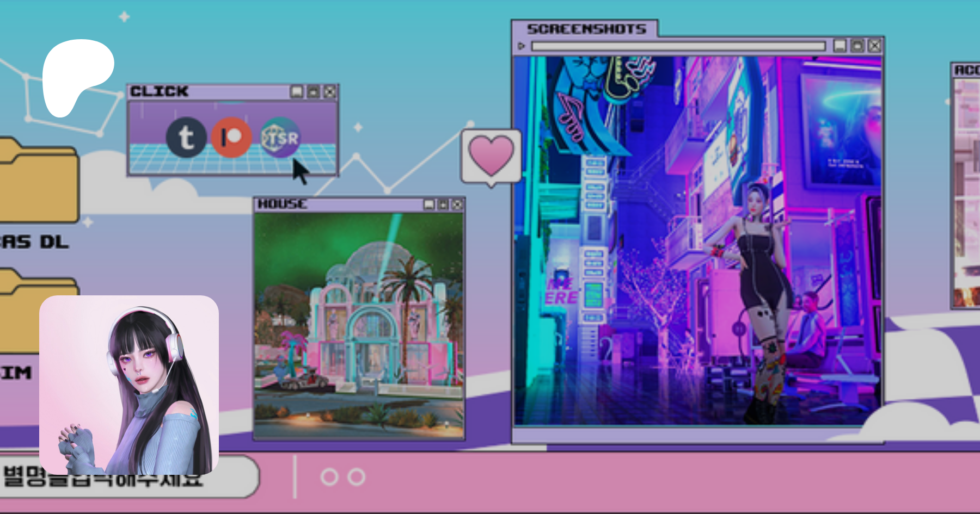980x514 pixels.
Task: Select the first circle in pink bar
Action: 329,477
